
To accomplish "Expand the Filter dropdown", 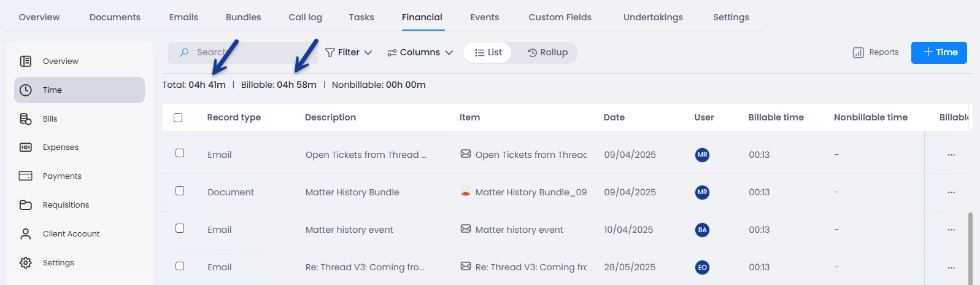I will point(349,53).
